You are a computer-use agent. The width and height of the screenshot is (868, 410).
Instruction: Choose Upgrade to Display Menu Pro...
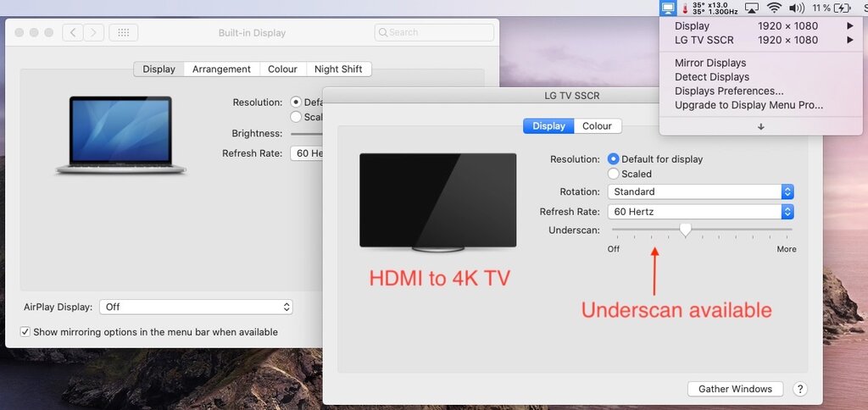[x=749, y=105]
